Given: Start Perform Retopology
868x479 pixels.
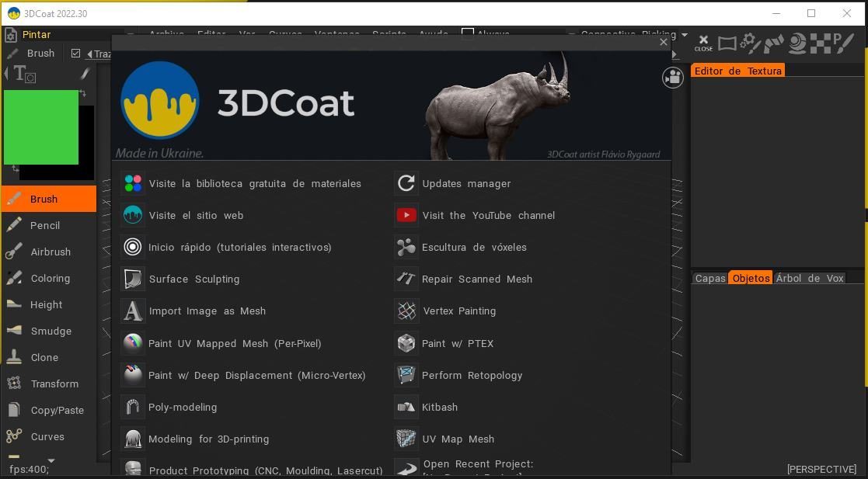Looking at the screenshot, I should [458, 375].
